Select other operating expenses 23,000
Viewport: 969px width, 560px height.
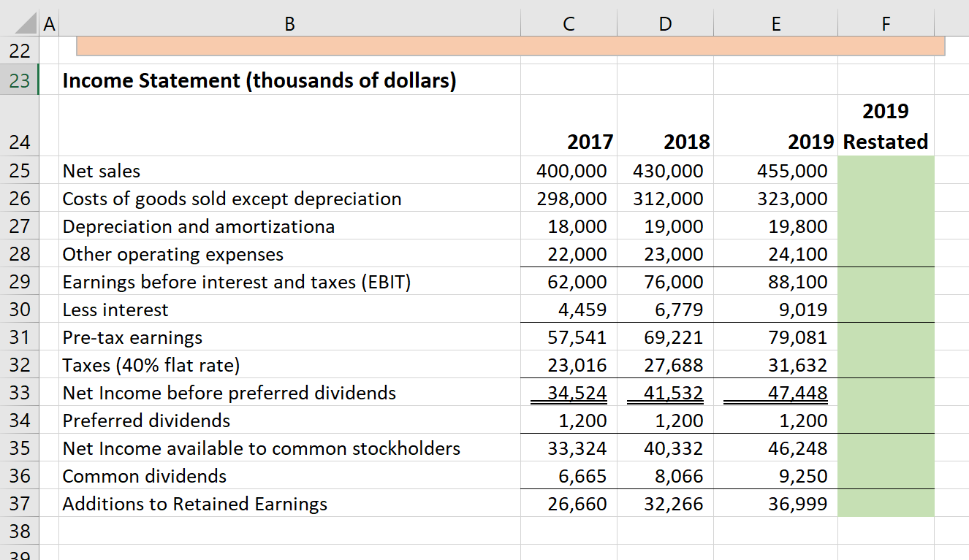(x=674, y=254)
